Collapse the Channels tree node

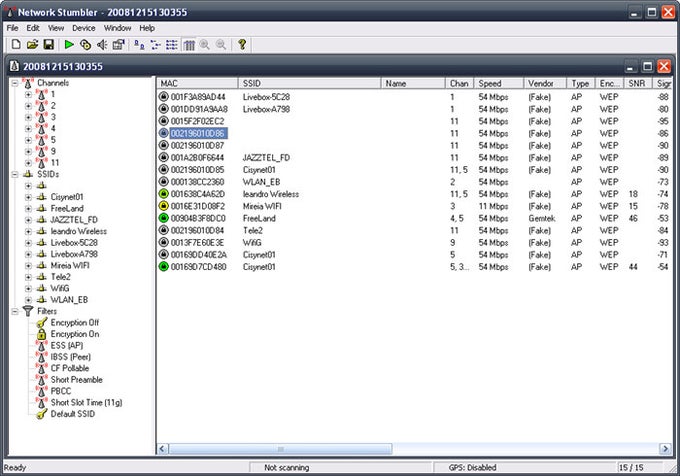15,83
